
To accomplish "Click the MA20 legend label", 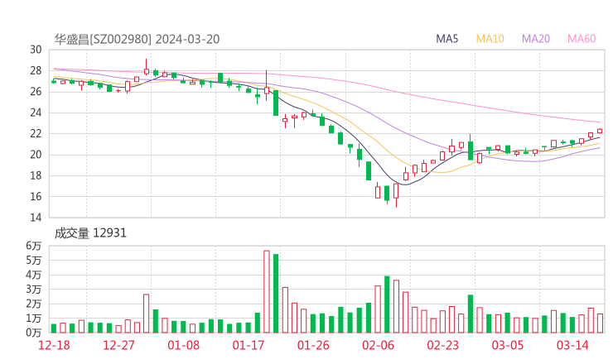I will tap(536, 39).
